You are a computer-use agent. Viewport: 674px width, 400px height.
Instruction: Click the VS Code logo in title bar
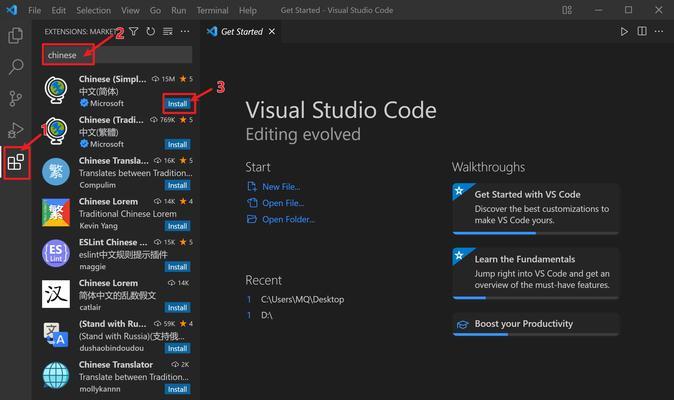pos(12,10)
